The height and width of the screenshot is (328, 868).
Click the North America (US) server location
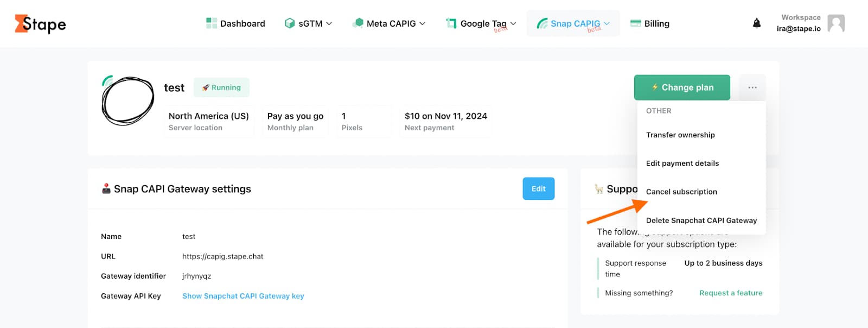[209, 122]
